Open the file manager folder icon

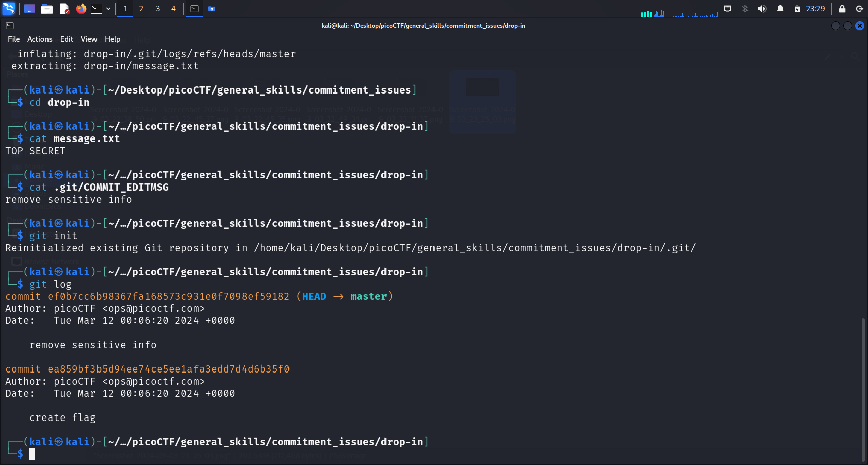47,9
